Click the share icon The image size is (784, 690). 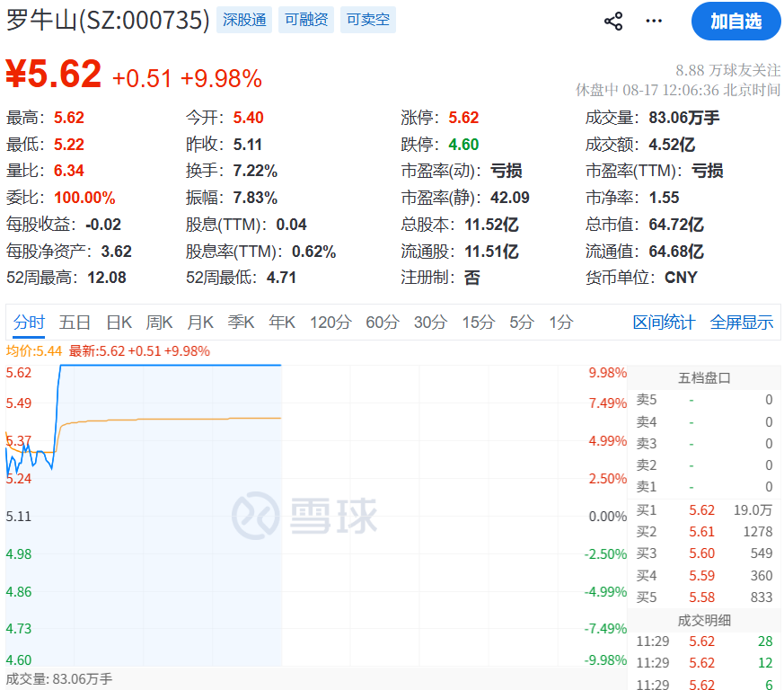pos(613,21)
